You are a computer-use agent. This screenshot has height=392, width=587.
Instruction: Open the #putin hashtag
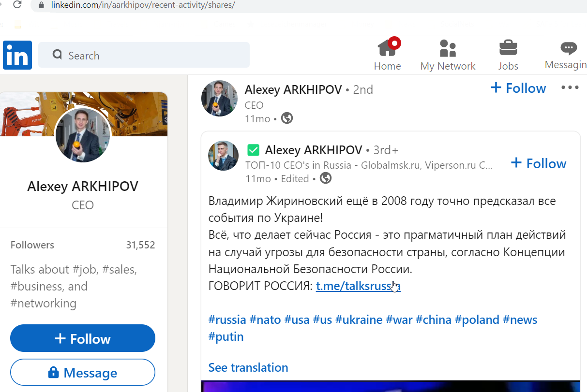226,336
